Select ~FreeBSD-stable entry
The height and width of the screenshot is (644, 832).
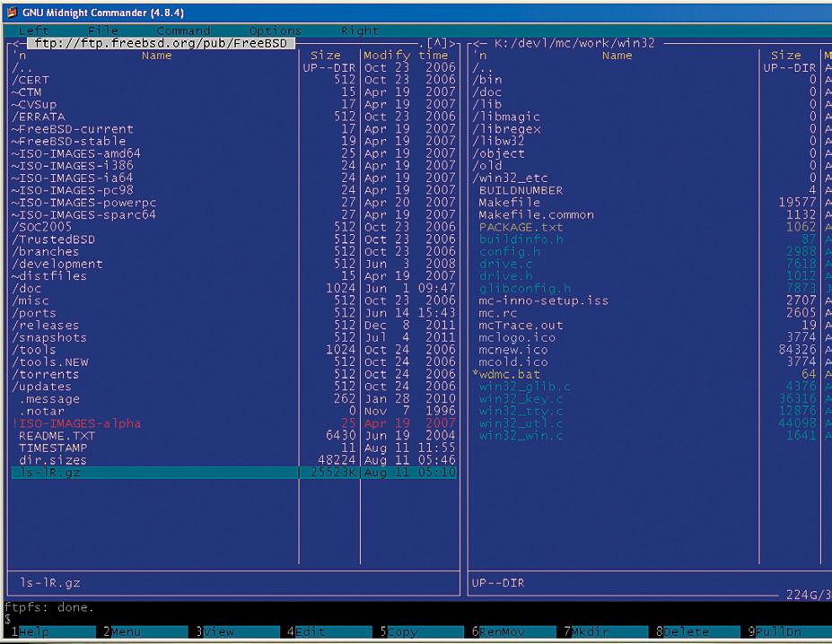coord(68,141)
